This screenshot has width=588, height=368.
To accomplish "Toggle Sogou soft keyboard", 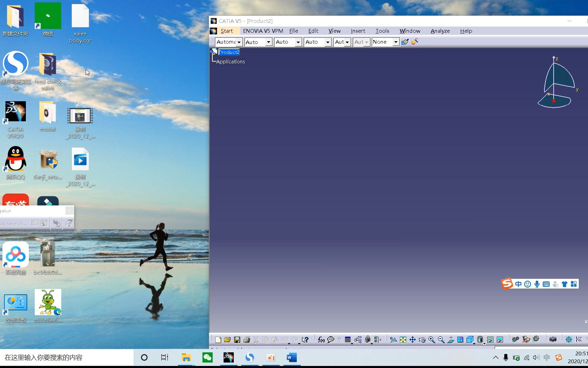I will (546, 284).
